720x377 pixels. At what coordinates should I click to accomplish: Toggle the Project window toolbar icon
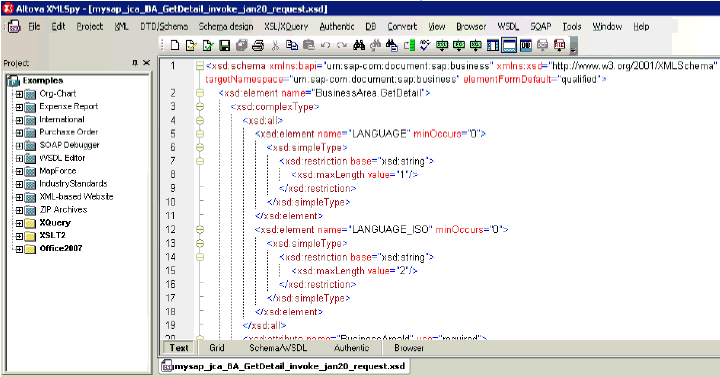(x=492, y=45)
